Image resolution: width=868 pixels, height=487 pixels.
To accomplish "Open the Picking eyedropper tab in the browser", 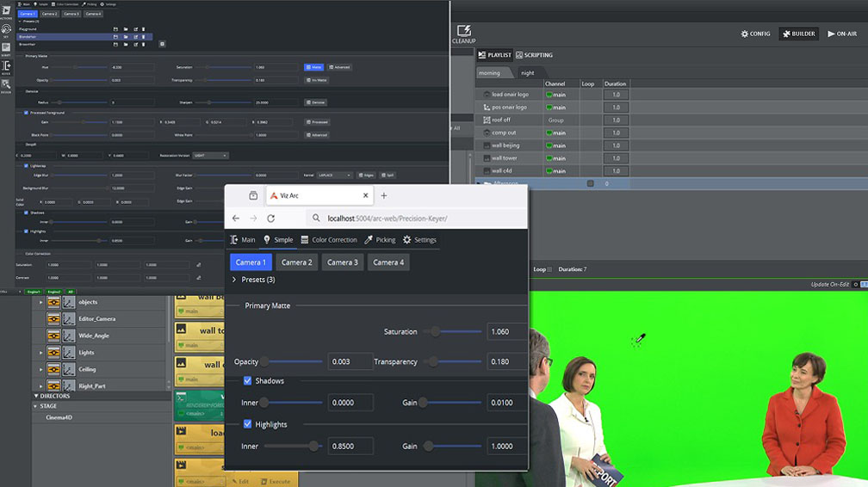I will tap(380, 240).
